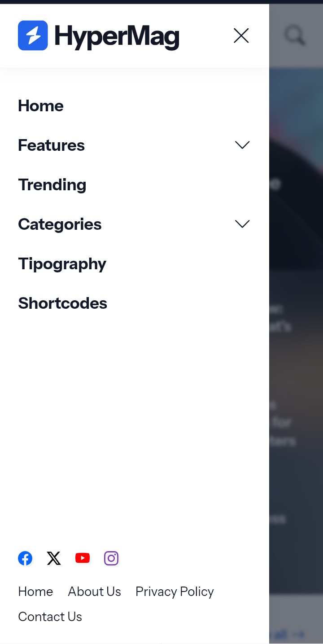Open the Trending menu item
Image resolution: width=323 pixels, height=644 pixels.
click(52, 185)
